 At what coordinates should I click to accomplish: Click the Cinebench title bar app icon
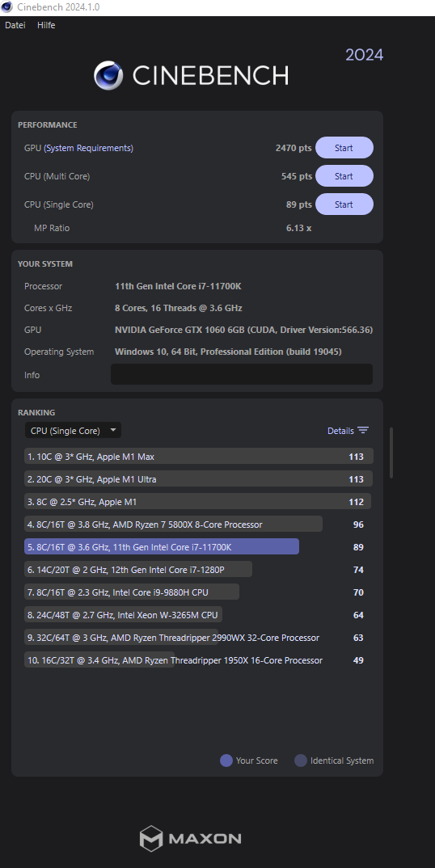(7, 7)
